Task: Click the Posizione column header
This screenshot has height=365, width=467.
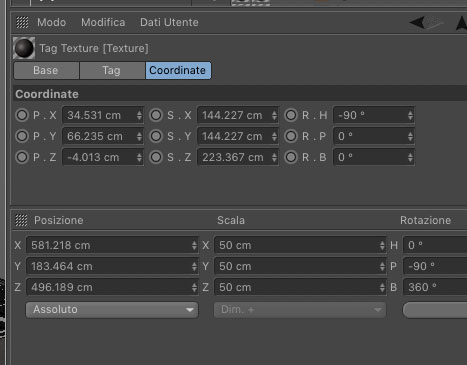Action: click(x=59, y=220)
